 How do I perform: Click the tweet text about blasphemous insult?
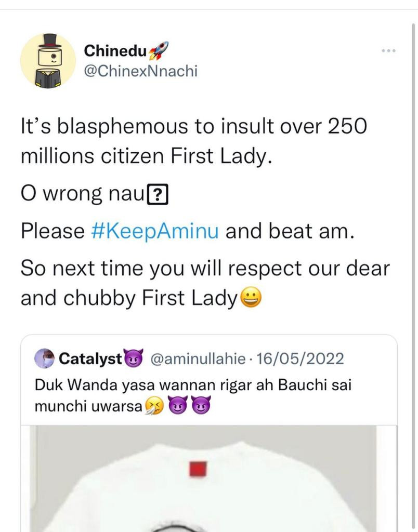point(194,141)
